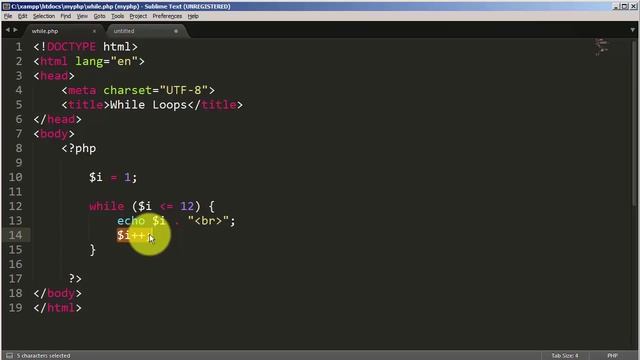Close the while.php tab

click(94, 31)
